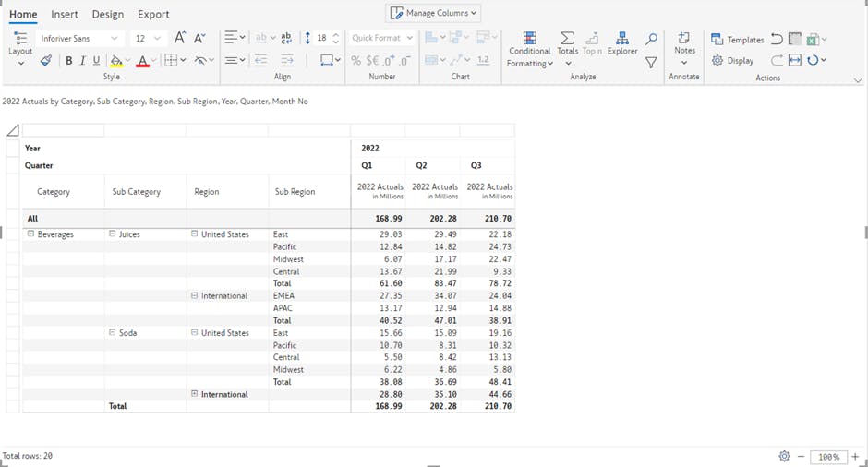Open the filter funnel icon
The height and width of the screenshot is (467, 868).
651,63
